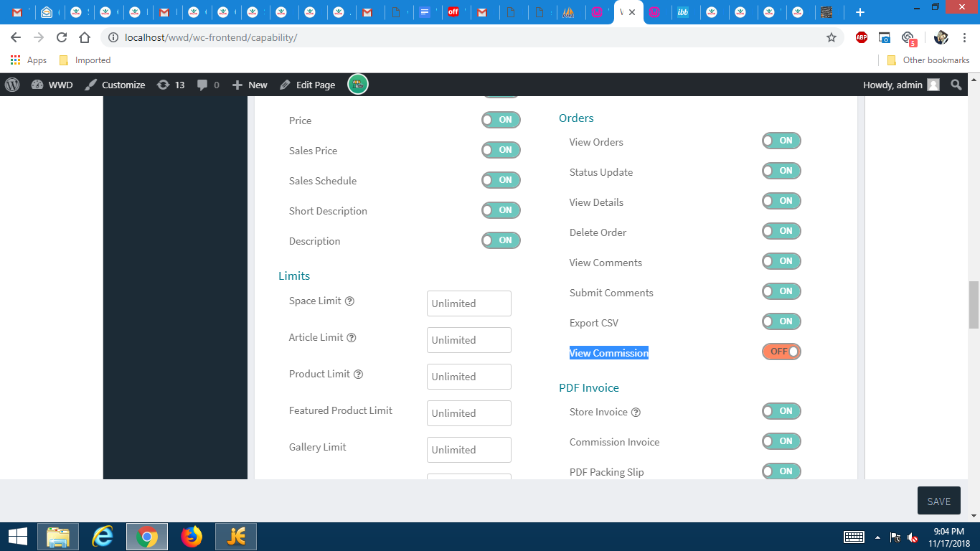This screenshot has width=980, height=551.
Task: Switch off the Sales Schedule toggle
Action: pos(501,180)
